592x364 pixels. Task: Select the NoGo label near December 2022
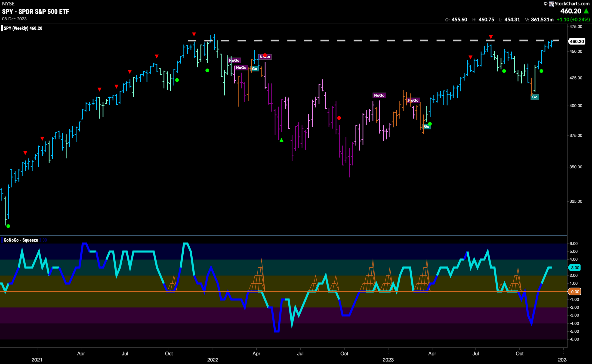click(x=379, y=95)
